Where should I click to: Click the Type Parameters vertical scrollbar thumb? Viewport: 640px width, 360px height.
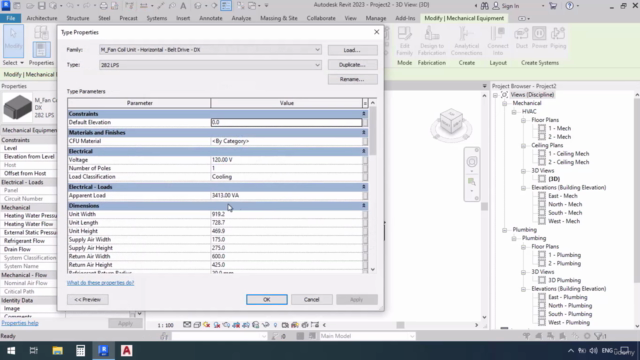click(373, 131)
